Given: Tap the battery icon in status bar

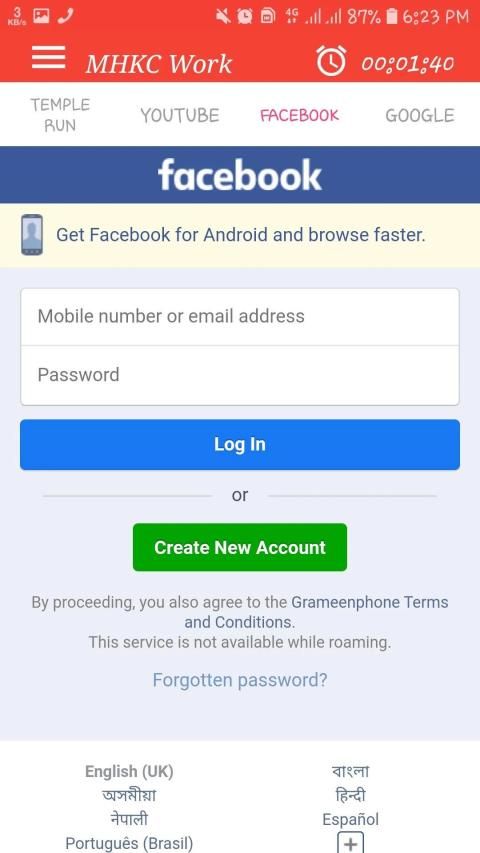Looking at the screenshot, I should [x=392, y=16].
